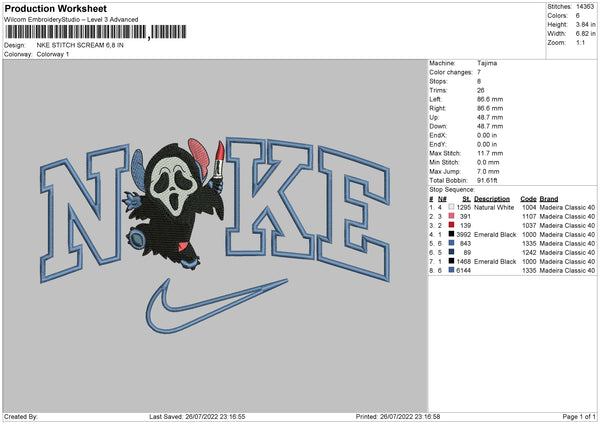
Task: Click the Natural White description text
Action: (494, 207)
